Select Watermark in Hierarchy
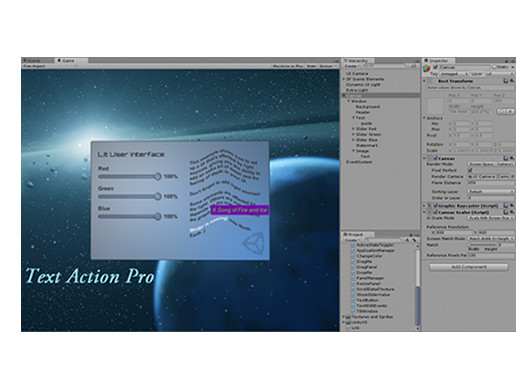The height and width of the screenshot is (389, 516). pyautogui.click(x=367, y=145)
